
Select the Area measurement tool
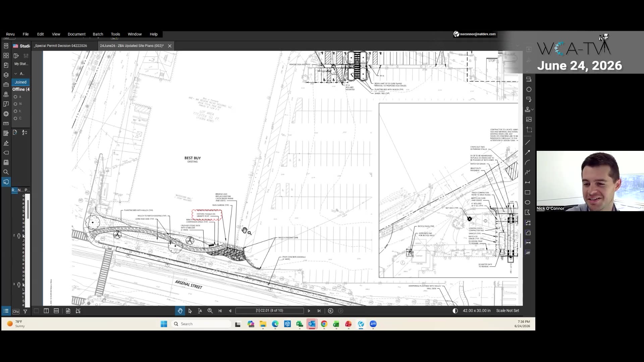tap(528, 233)
